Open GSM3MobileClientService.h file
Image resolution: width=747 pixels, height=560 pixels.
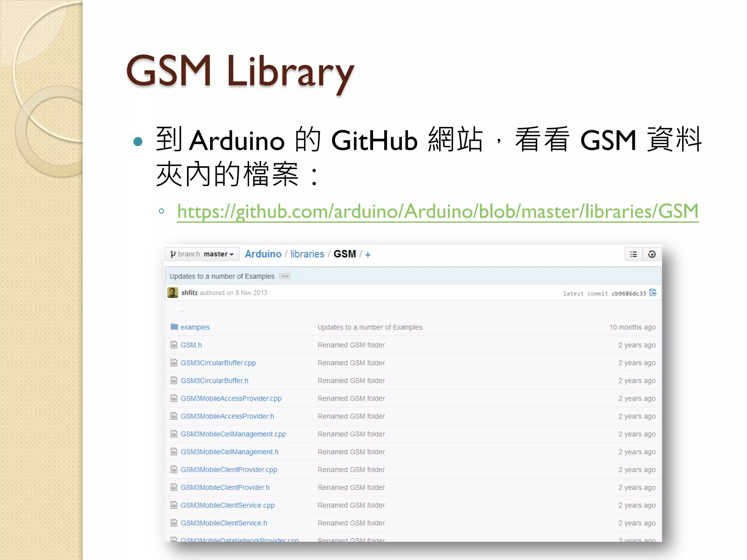click(224, 523)
